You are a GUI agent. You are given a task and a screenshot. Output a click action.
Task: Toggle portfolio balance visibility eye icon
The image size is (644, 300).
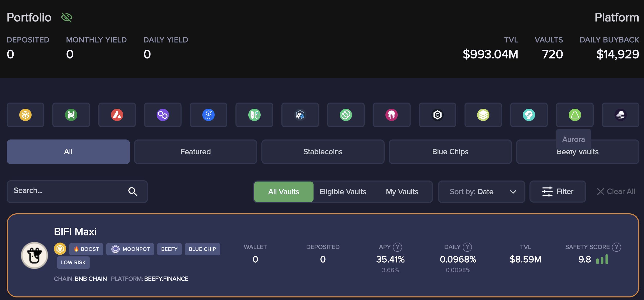click(x=67, y=17)
